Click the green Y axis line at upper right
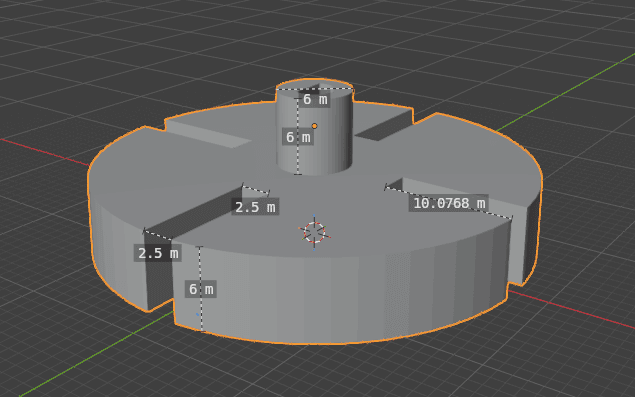 tap(567, 92)
